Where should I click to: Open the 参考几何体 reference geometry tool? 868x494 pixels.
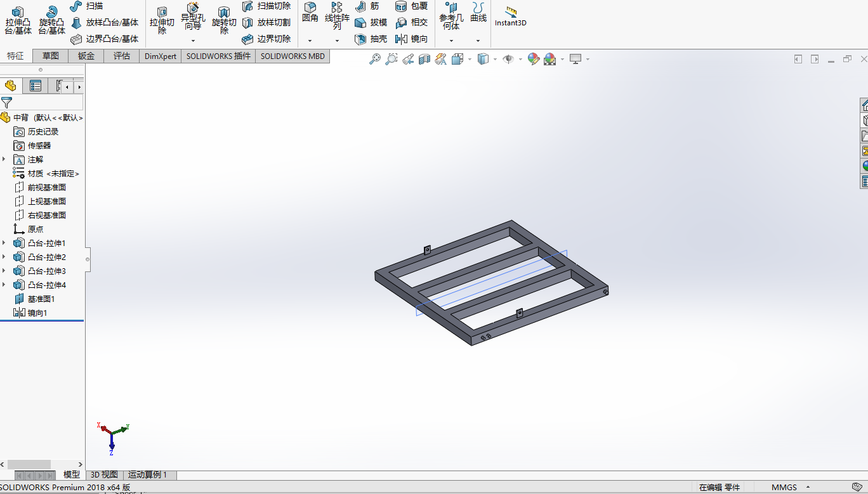tap(451, 16)
